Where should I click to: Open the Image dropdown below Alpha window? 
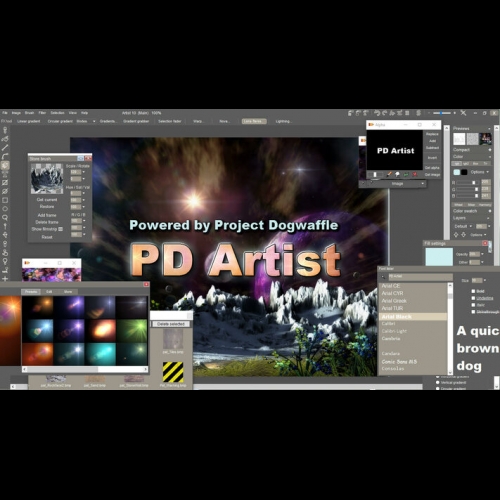tap(398, 184)
